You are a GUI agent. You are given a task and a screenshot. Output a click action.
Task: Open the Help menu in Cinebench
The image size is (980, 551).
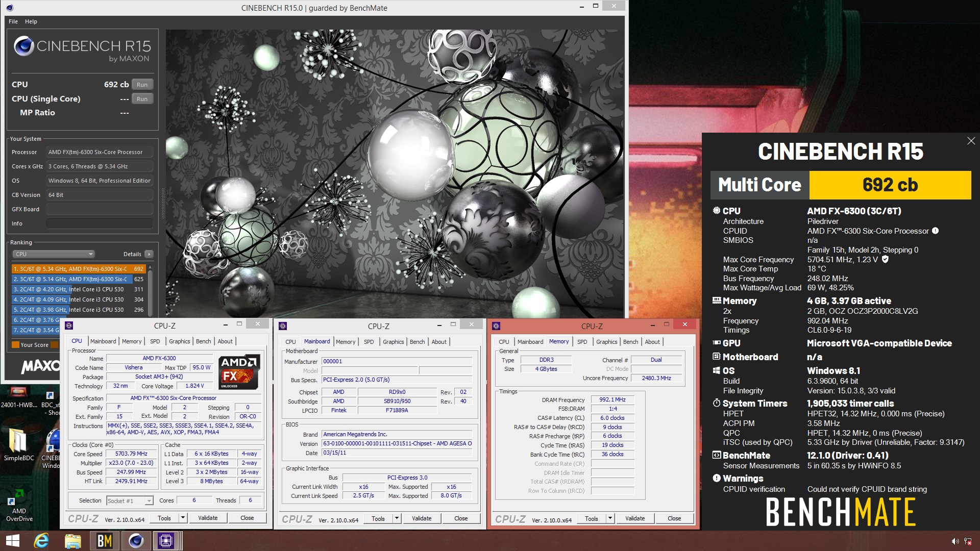[31, 21]
